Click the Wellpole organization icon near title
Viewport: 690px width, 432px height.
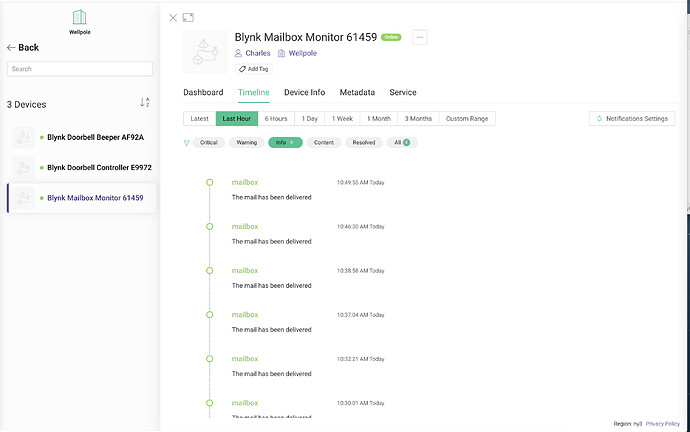click(x=281, y=53)
